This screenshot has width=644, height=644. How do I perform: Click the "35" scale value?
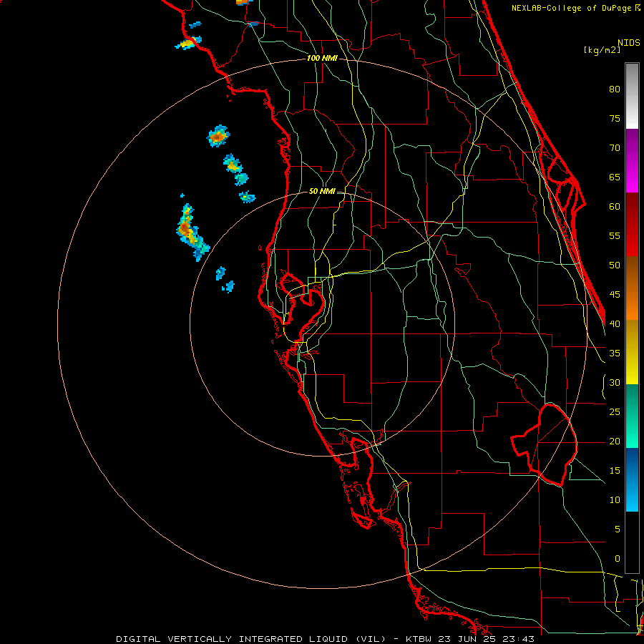pyautogui.click(x=615, y=353)
